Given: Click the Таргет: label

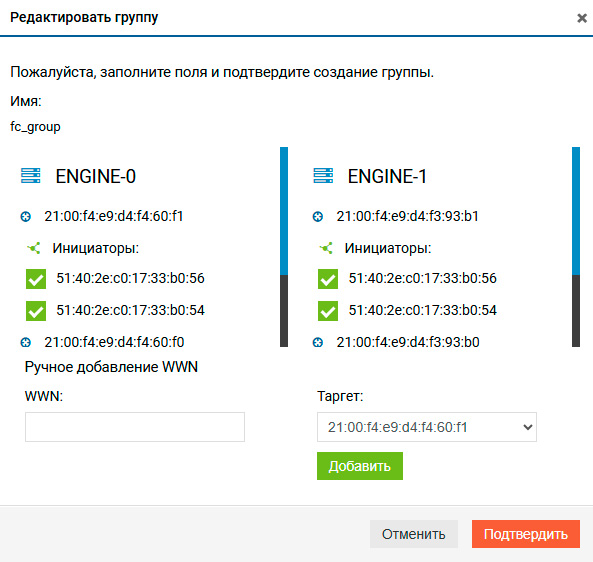Looking at the screenshot, I should tap(340, 396).
